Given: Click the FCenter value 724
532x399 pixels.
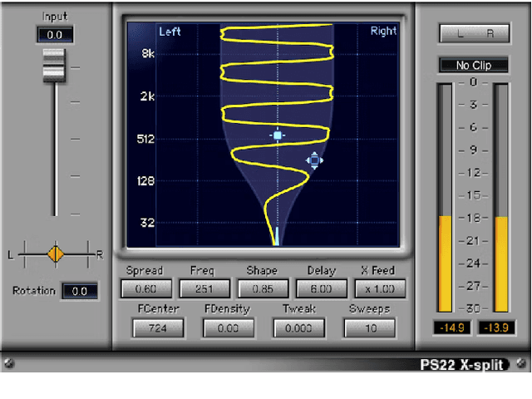Looking at the screenshot, I should point(156,328).
